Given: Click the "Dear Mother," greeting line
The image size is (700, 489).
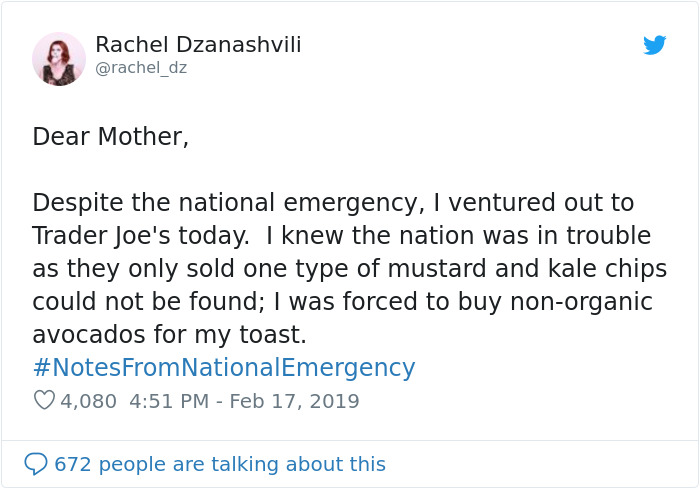Looking at the screenshot, I should coord(110,137).
